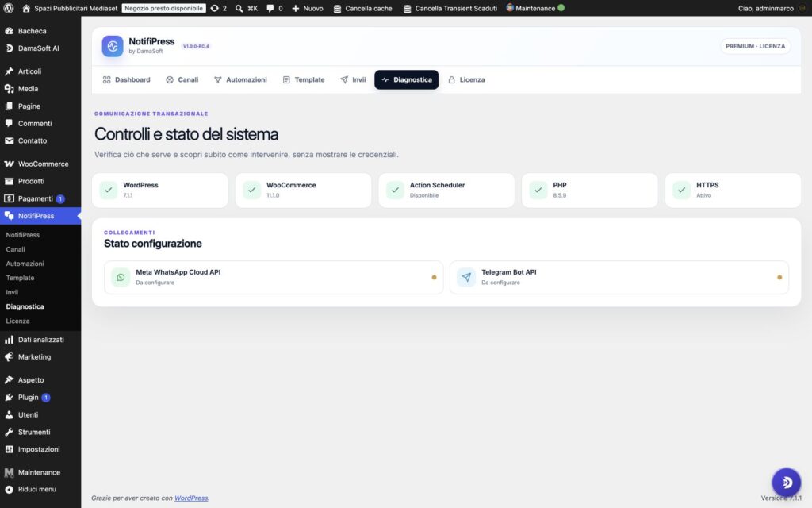Open the DamaSoft floating assistant button
Viewport: 812px width, 508px height.
pyautogui.click(x=786, y=482)
